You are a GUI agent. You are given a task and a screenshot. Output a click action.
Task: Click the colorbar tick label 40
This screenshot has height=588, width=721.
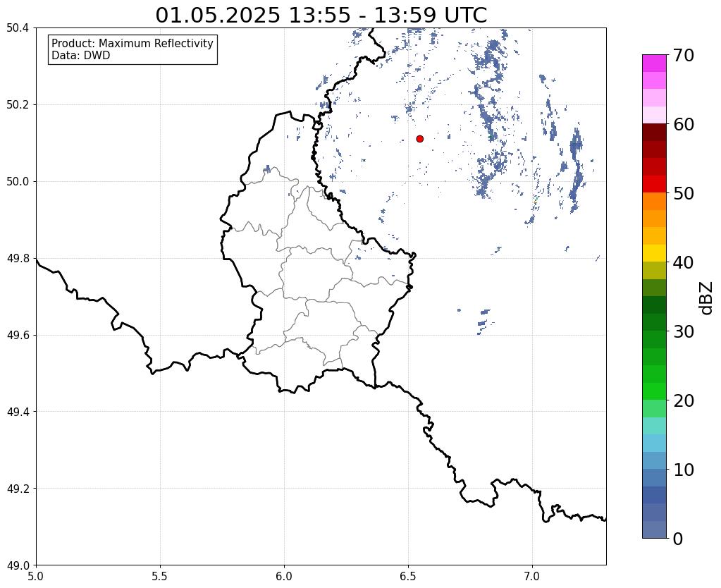684,262
